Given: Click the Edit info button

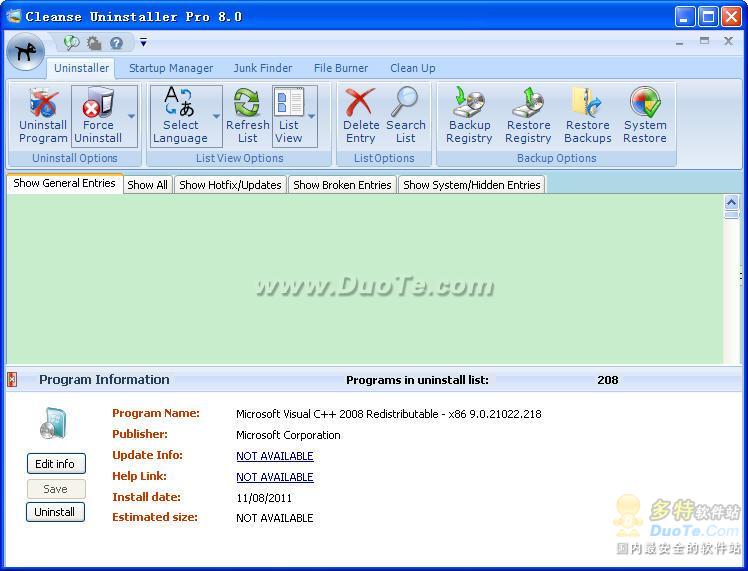Looking at the screenshot, I should point(56,464).
